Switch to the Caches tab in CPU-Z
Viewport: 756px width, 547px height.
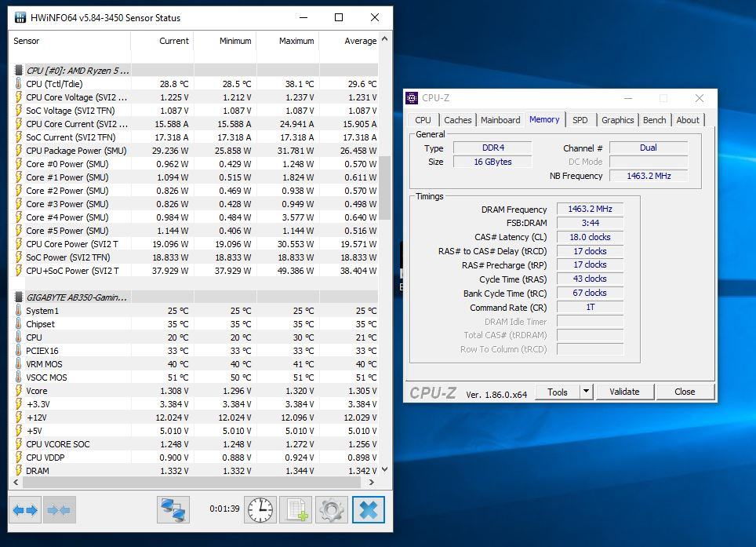[x=457, y=120]
